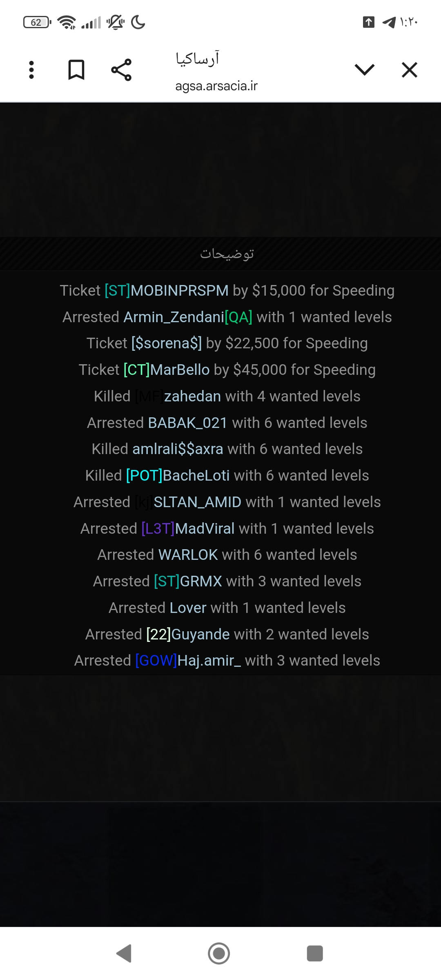
Task: Collapse the in-app browser with the chevron
Action: tap(365, 70)
